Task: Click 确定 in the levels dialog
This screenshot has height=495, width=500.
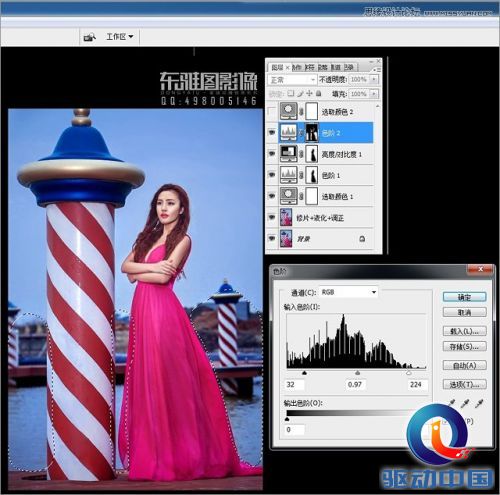Action: pos(464,297)
